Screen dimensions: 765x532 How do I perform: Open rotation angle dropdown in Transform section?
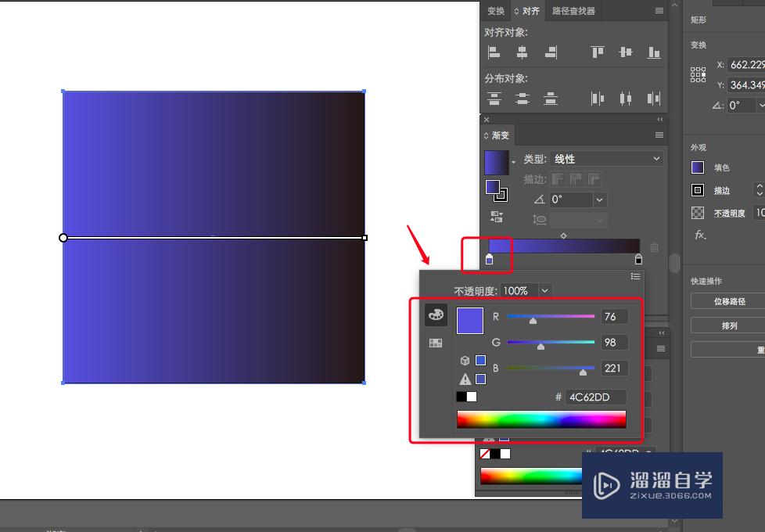point(760,105)
